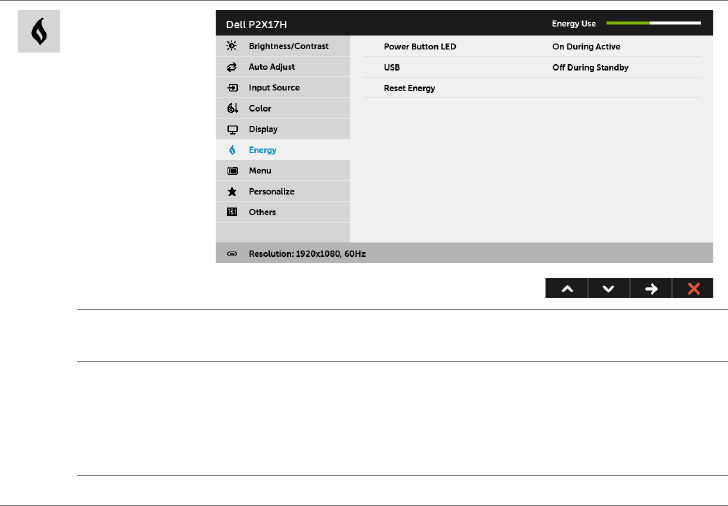This screenshot has width=728, height=506.
Task: Click the Brightness/Contrast sun icon
Action: pyautogui.click(x=232, y=46)
